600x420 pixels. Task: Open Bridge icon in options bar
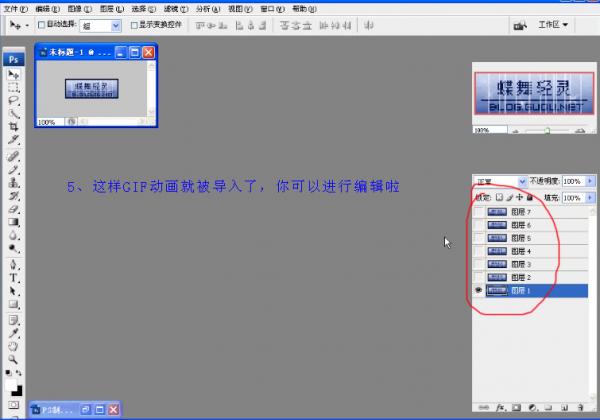[x=520, y=26]
